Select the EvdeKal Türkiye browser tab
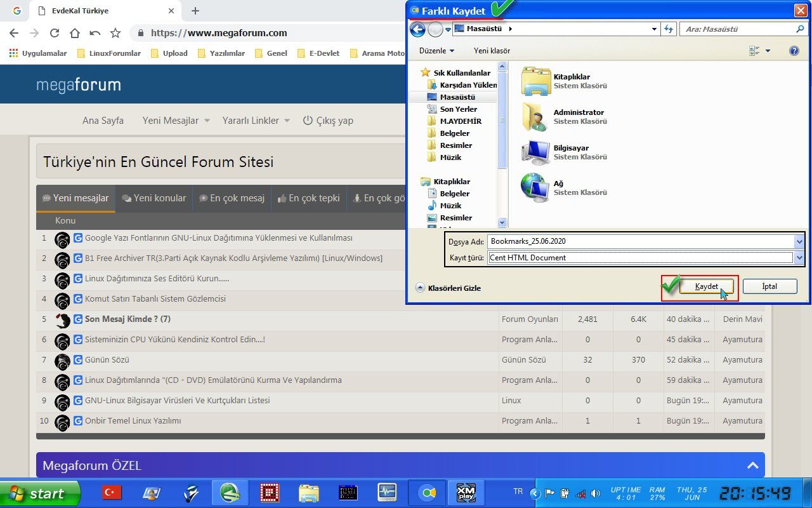Image resolution: width=812 pixels, height=508 pixels. [105, 11]
